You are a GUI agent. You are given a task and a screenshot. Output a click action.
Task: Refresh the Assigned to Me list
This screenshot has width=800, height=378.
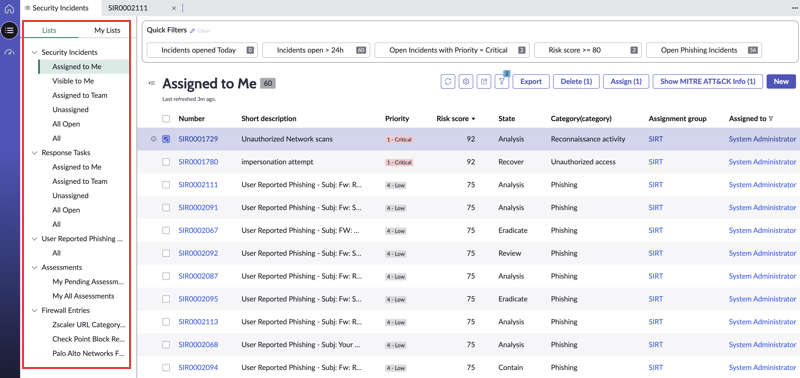[x=448, y=82]
